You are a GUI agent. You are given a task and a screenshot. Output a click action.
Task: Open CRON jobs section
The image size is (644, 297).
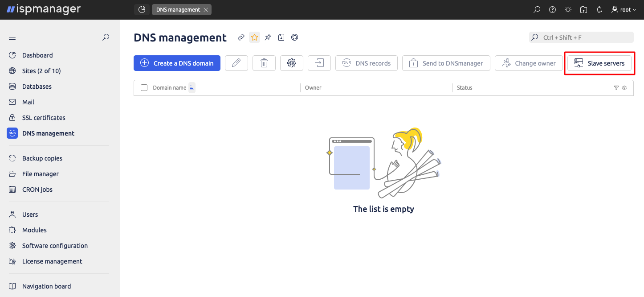[37, 190]
